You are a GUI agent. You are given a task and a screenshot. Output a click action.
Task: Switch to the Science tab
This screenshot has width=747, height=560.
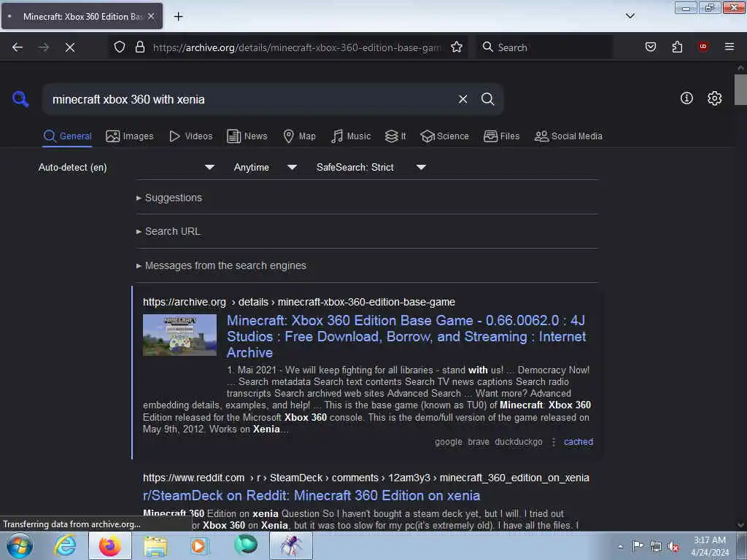click(x=444, y=136)
